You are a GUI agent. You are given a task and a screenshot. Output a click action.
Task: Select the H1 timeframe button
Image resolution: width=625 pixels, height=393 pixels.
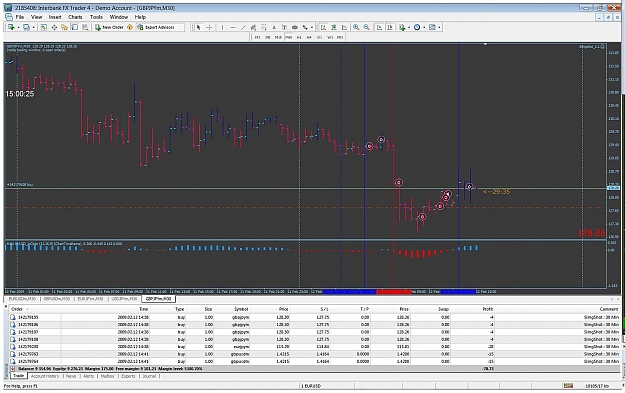299,37
